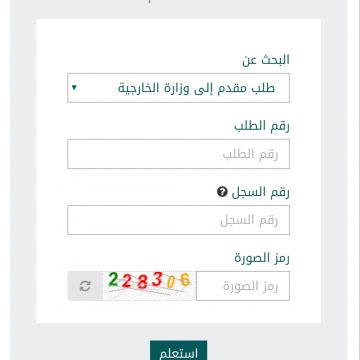Click the orange digit 6 in captcha
Screen dimensions: 360x360
pos(185,280)
